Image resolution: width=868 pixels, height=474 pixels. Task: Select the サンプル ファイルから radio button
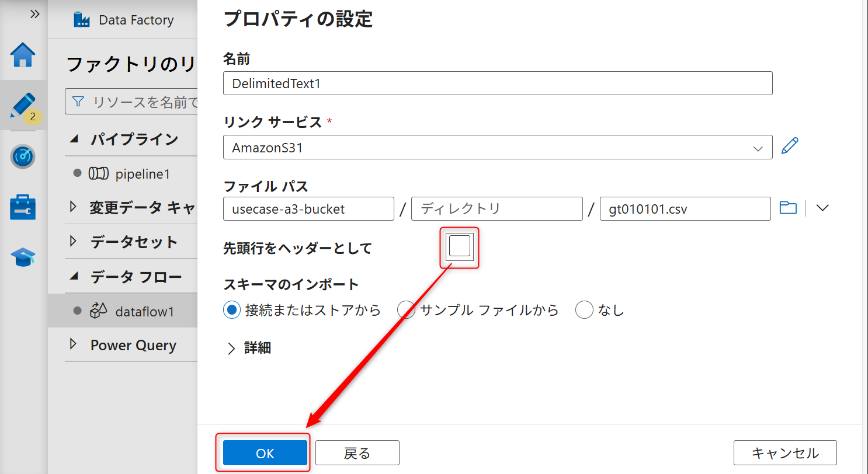point(407,310)
